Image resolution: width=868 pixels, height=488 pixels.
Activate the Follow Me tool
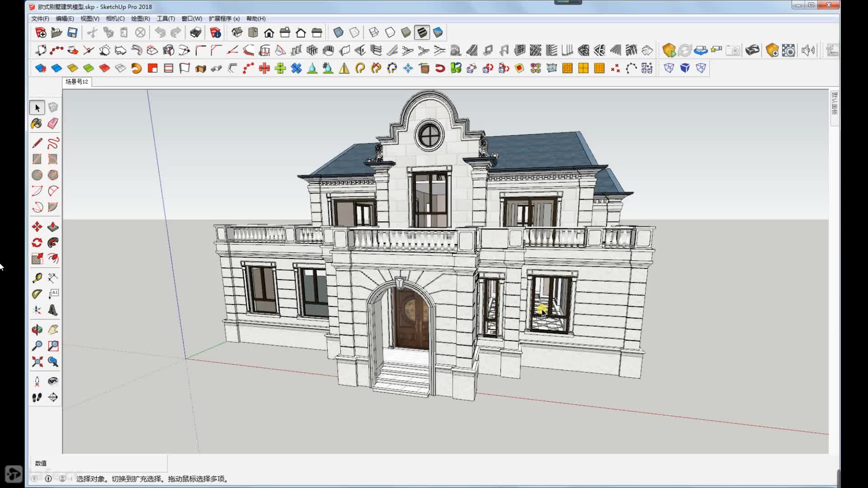53,243
